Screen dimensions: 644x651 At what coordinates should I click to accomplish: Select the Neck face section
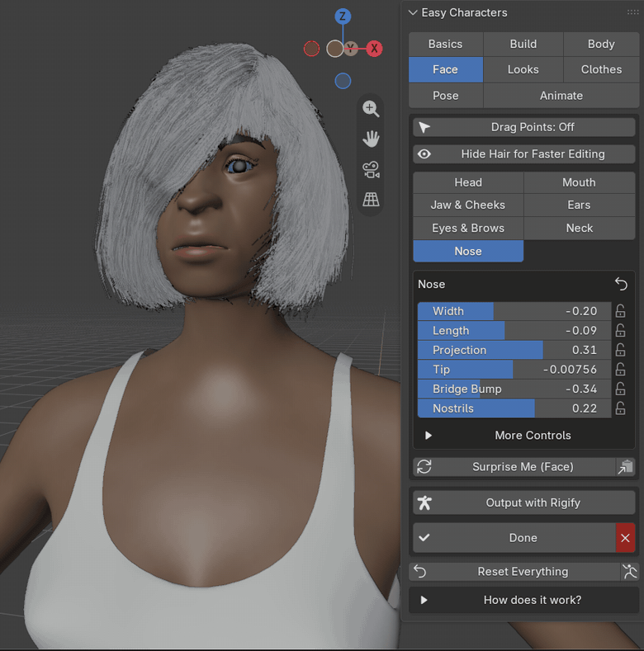579,229
